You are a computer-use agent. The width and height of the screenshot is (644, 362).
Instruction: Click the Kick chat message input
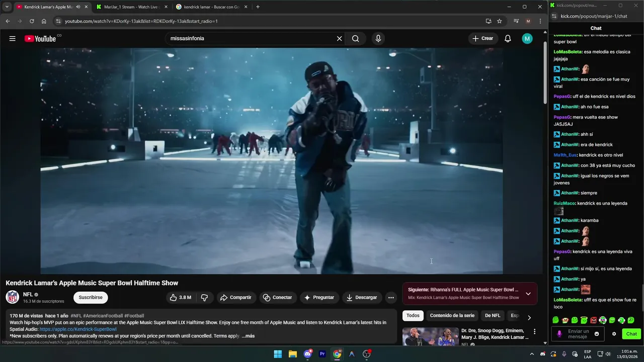[x=578, y=334]
